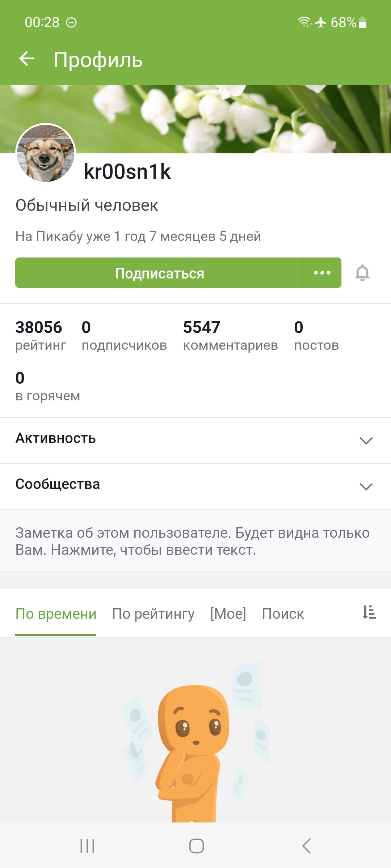The image size is (391, 868).
Task: Open the three-dots menu beside Подписаться
Action: coord(322,273)
